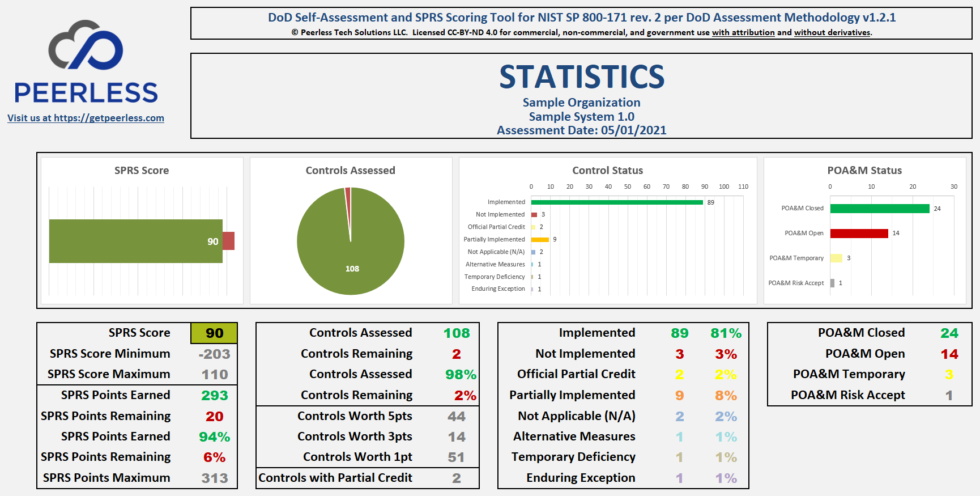Select the Implemented percentage 81% cell

[726, 333]
